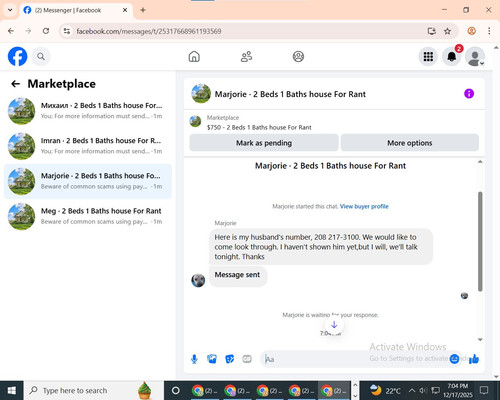Open Meg conversation in chat list
Viewport: 500px width, 400px height.
point(88,217)
